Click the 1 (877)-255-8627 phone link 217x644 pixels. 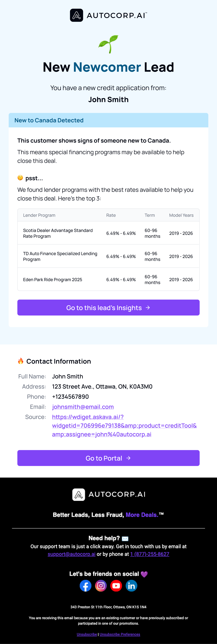(x=150, y=554)
